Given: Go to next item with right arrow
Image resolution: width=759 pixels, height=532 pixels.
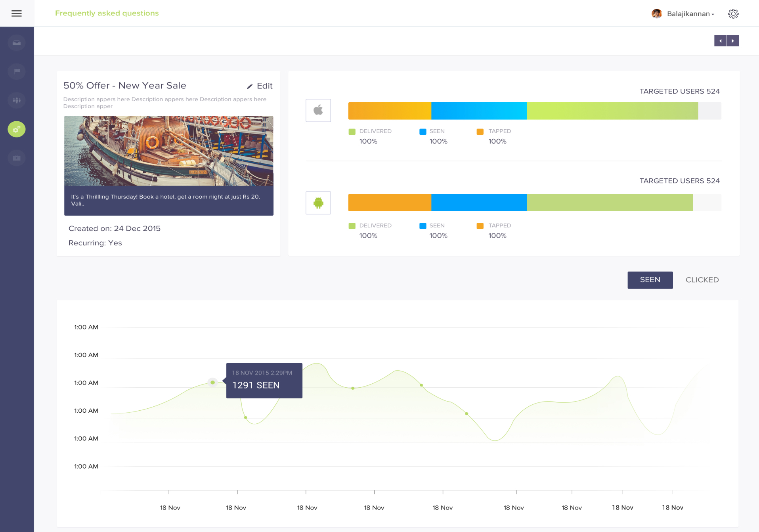Looking at the screenshot, I should tap(732, 41).
